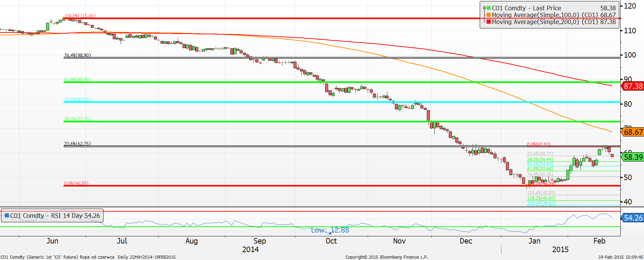Viewport: 644px width, 260px height.
Task: Select the left-hand 0.0%(46.59) Fibonacci label
Action: click(76, 183)
